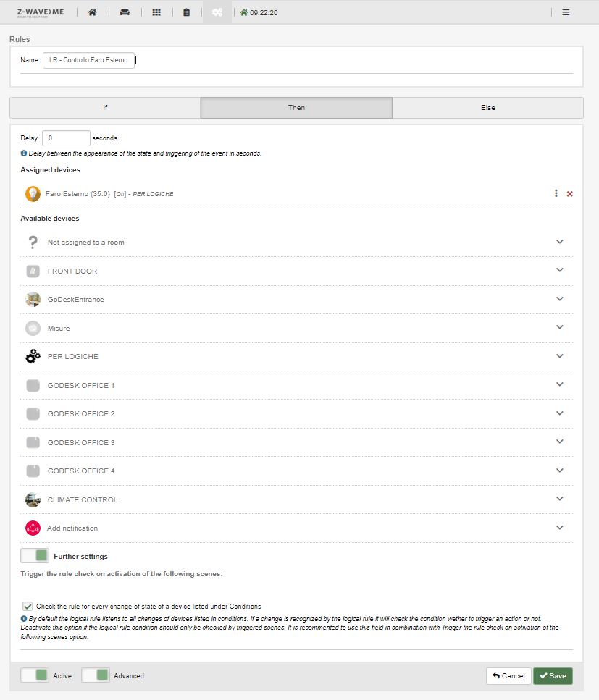This screenshot has width=599, height=700.
Task: Remove Faro Esterno with red X
Action: pyautogui.click(x=569, y=194)
